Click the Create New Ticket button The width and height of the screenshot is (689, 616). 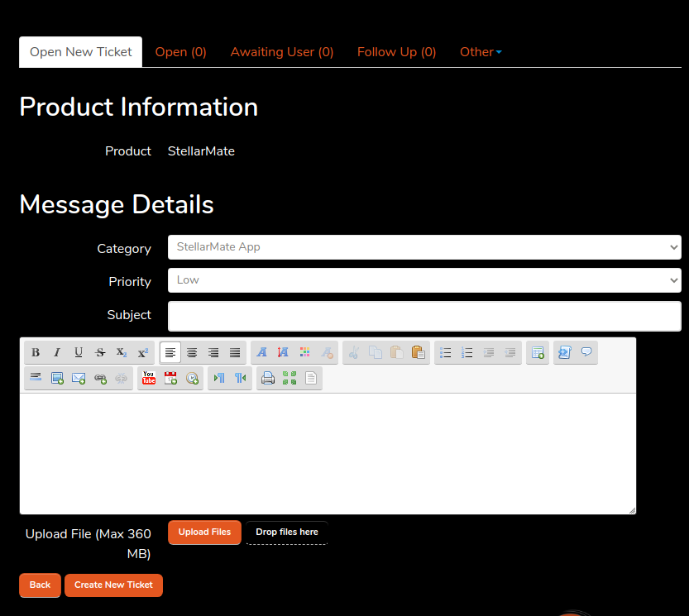point(113,585)
